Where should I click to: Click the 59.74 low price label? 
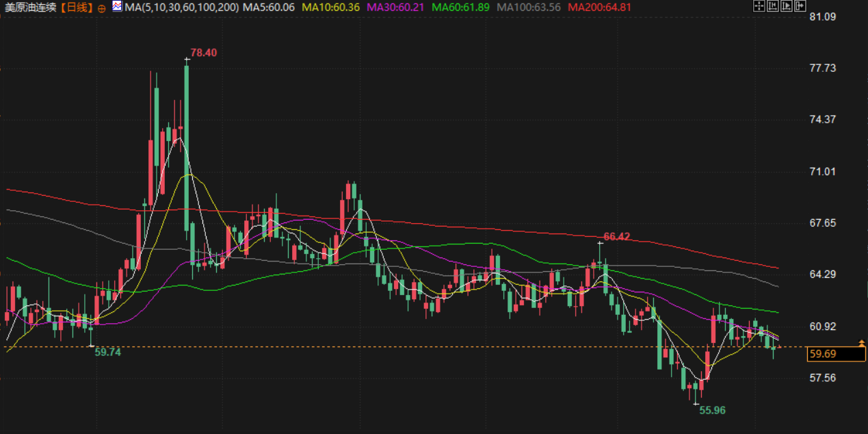coord(107,352)
